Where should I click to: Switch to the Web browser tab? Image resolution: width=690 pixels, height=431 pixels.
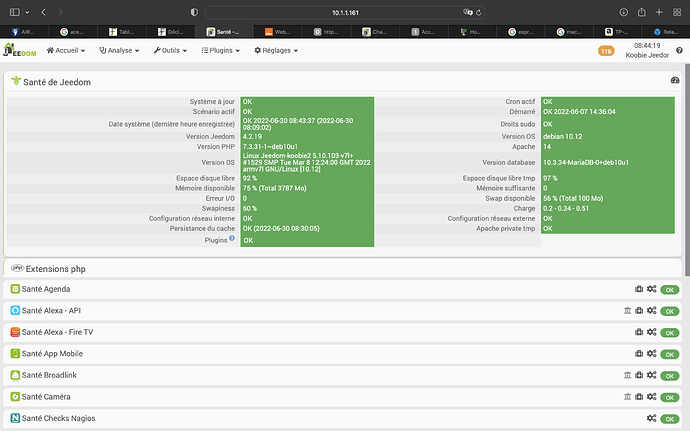[x=277, y=32]
